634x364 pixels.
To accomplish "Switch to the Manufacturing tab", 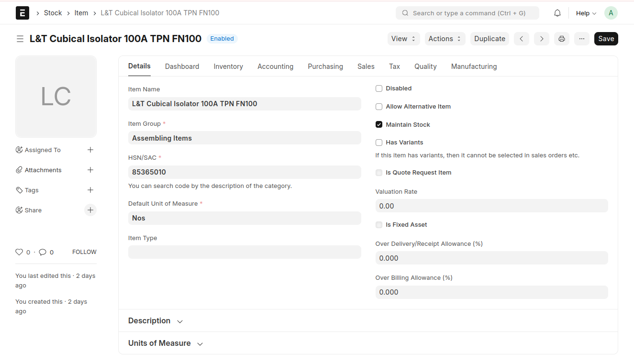I will 474,66.
